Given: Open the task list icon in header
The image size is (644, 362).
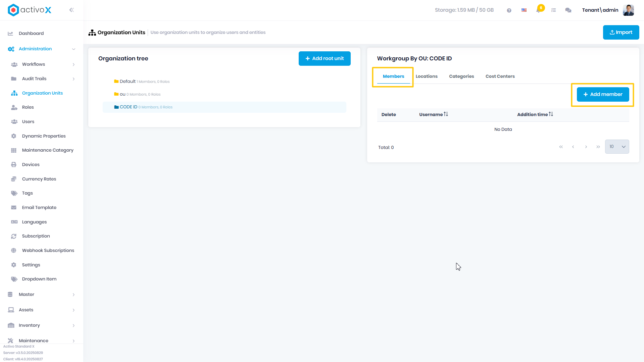Looking at the screenshot, I should click(x=554, y=10).
